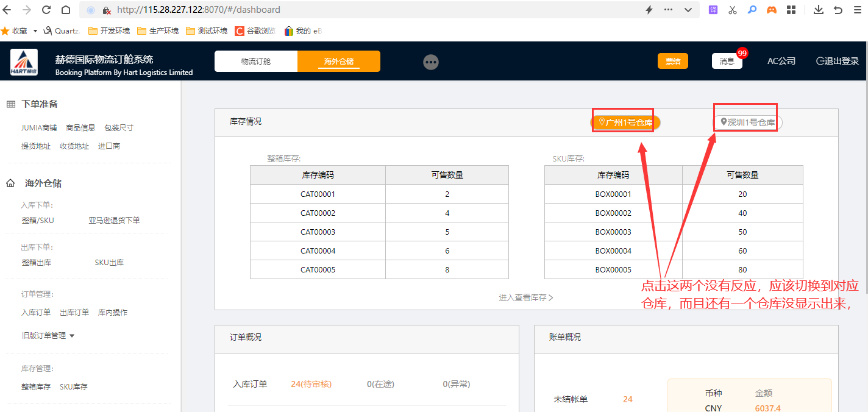Expand the address bar chevron dropdown

(688, 10)
